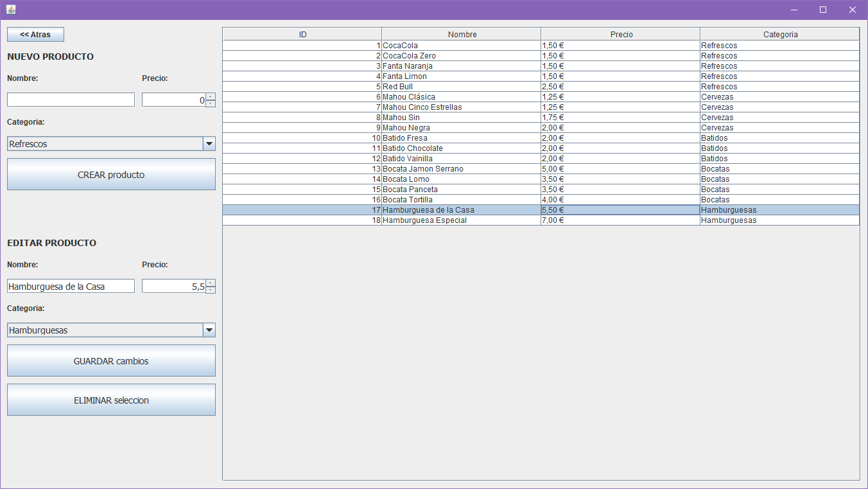This screenshot has width=868, height=489.
Task: Save edits with GUARDAR cambios
Action: (x=111, y=360)
